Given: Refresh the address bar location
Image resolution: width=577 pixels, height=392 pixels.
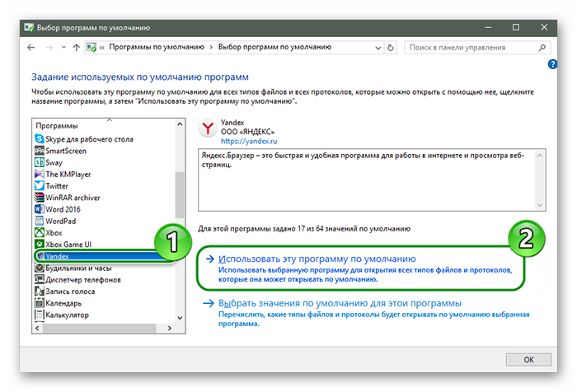Looking at the screenshot, I should 391,48.
